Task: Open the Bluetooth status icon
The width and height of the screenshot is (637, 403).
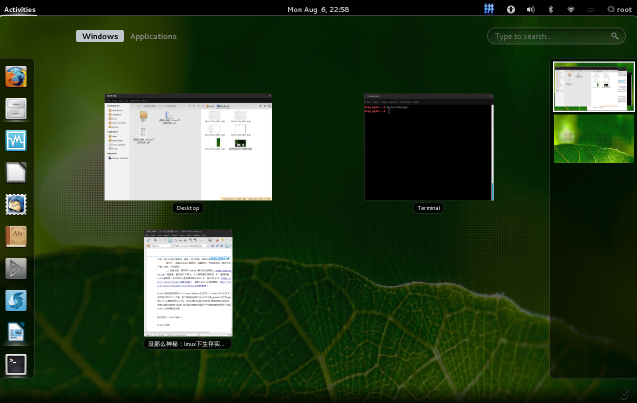Action: (551, 9)
